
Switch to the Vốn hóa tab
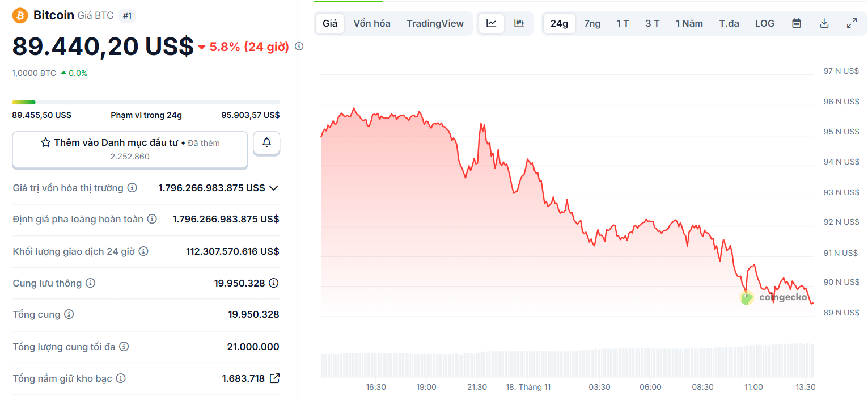pyautogui.click(x=371, y=23)
